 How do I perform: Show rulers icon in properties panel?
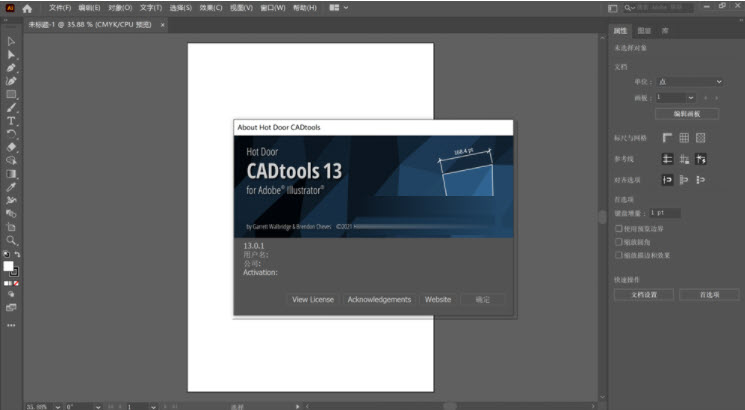point(667,138)
